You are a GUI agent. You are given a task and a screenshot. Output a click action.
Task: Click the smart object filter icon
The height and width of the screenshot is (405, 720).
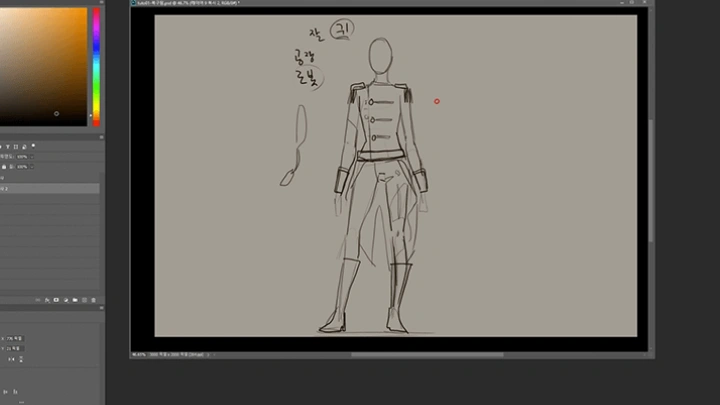(x=24, y=146)
